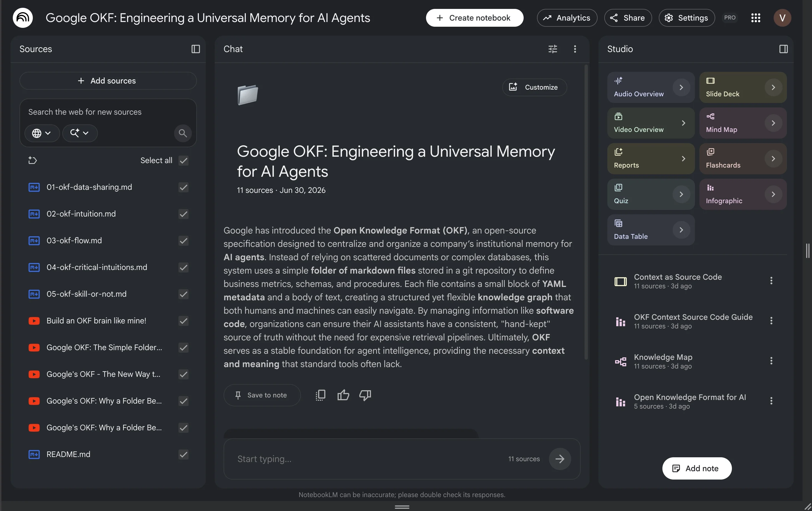Uncheck the 02-okf-intuition.md source
The height and width of the screenshot is (511, 812).
coord(184,214)
